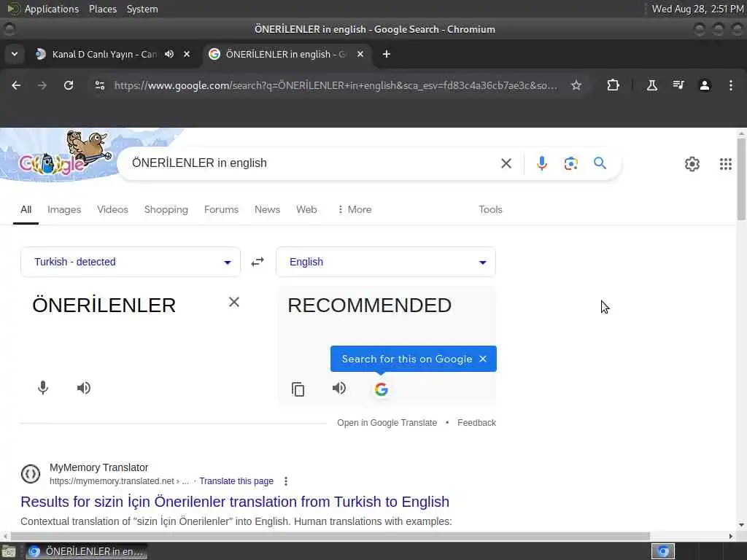The image size is (747, 560).
Task: Select the Images results tab
Action: (x=64, y=209)
